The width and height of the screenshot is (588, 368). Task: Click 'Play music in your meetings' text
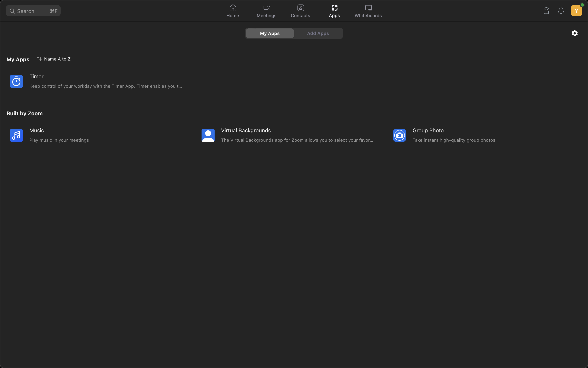coord(59,140)
